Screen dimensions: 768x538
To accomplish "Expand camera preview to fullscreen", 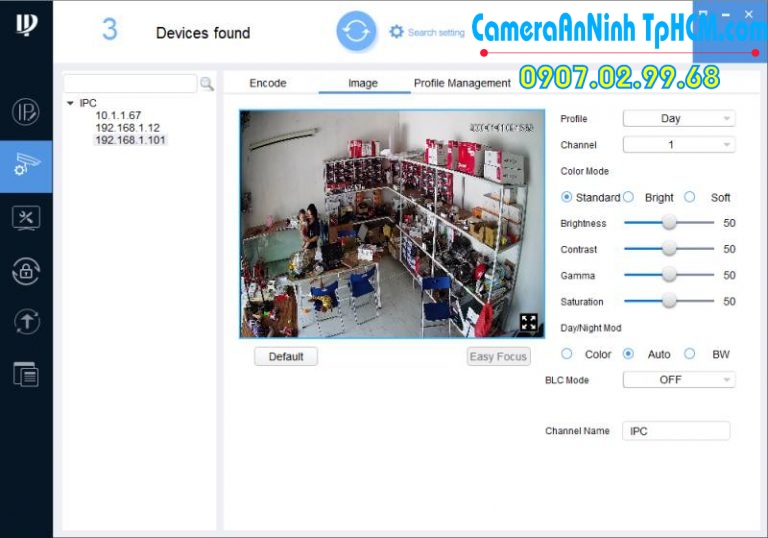I will pos(529,322).
